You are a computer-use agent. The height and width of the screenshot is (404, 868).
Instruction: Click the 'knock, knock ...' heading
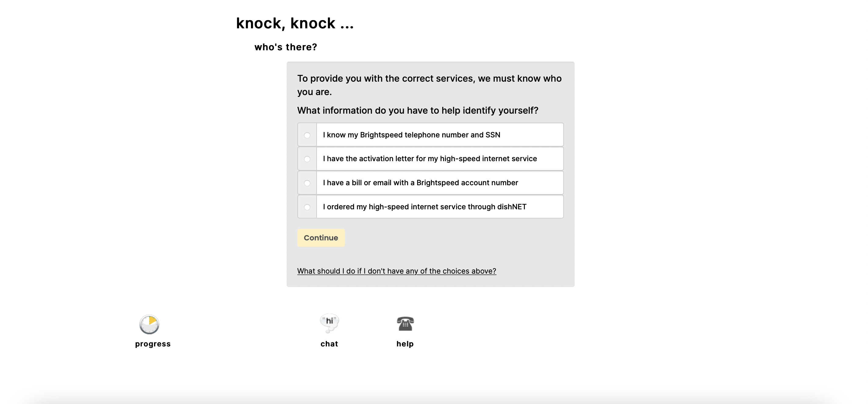295,23
